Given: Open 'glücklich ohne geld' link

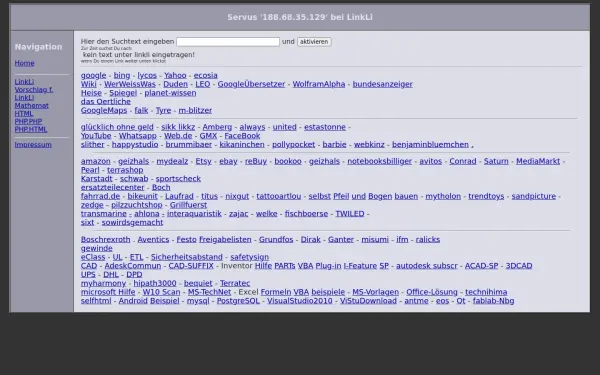Looking at the screenshot, I should pos(117,127).
